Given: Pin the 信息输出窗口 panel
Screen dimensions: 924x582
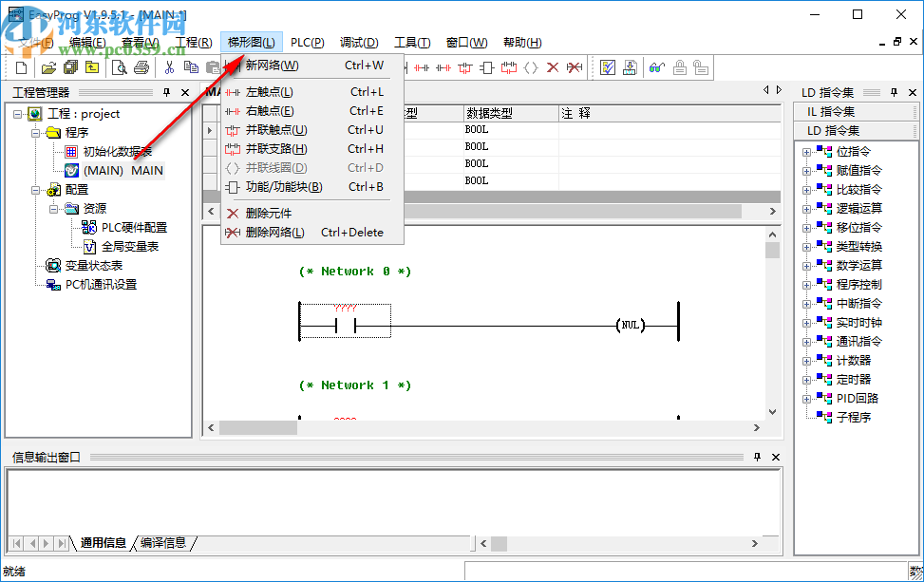Looking at the screenshot, I should pyautogui.click(x=757, y=457).
